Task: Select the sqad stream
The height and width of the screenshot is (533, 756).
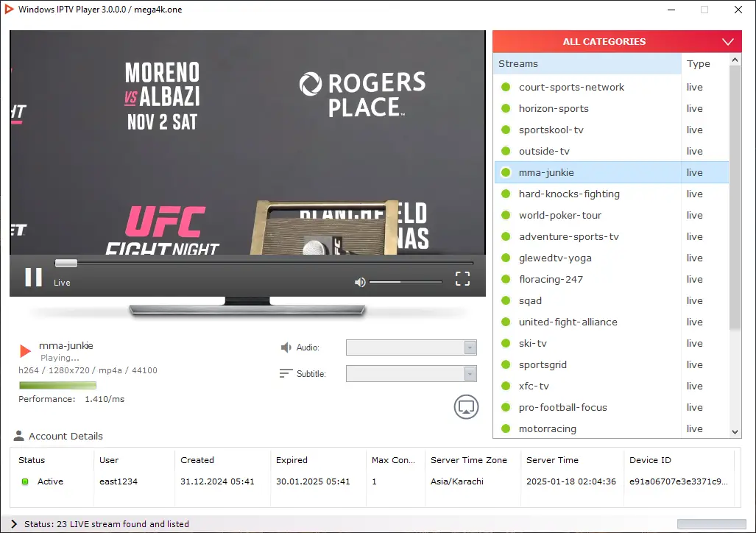Action: coord(612,300)
